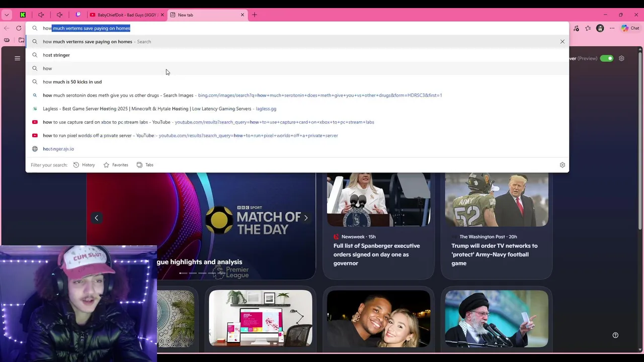
Task: Switch to the Twitch pinned tab
Action: pyautogui.click(x=78, y=15)
